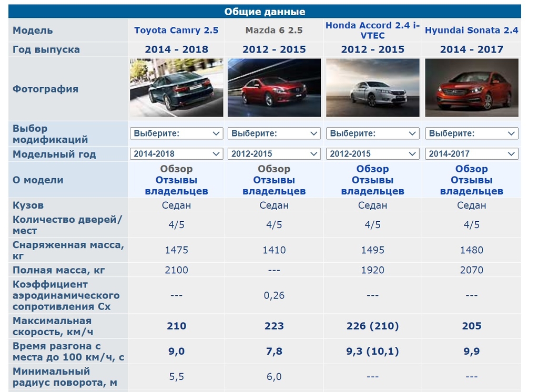View the silver Honda Accord photo thumbnail
Viewport: 538px width, 392px height.
(x=373, y=88)
